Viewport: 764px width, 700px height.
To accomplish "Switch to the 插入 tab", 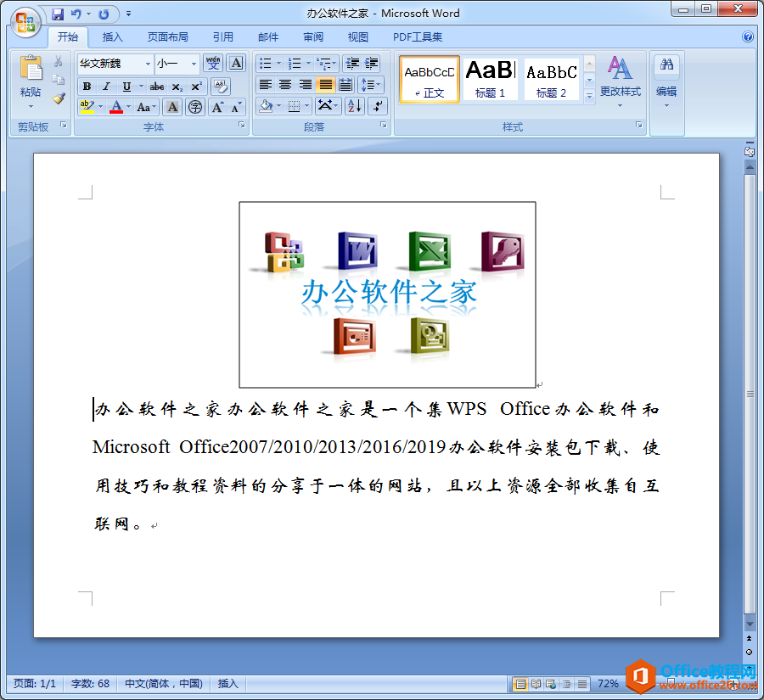I will (113, 37).
